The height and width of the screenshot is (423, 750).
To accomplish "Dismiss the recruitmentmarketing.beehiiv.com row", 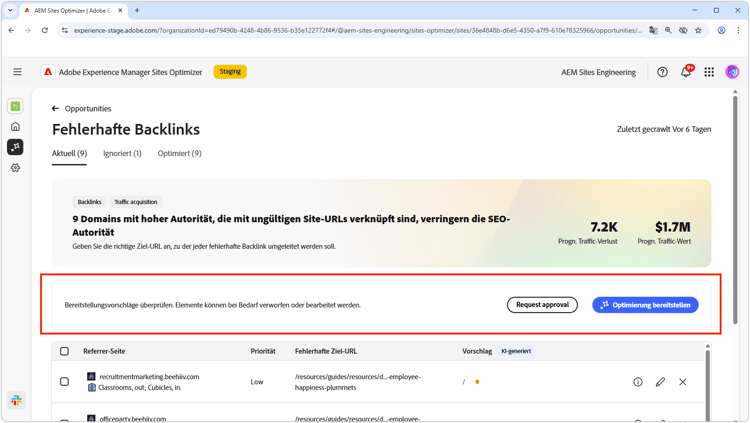I will (683, 382).
